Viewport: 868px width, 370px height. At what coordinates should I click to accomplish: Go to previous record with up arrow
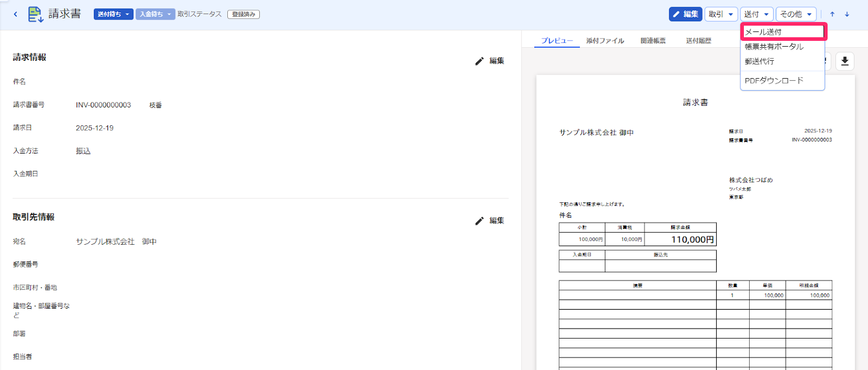pos(832,14)
